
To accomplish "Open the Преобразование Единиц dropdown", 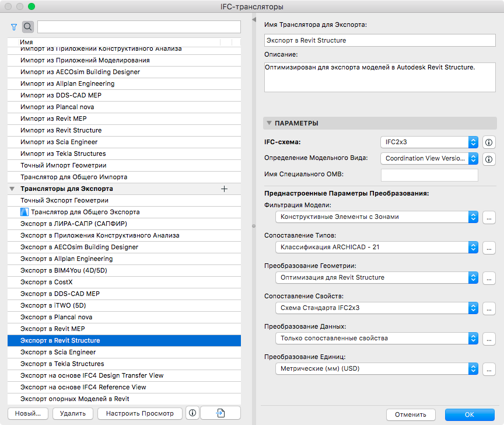I will [377, 368].
